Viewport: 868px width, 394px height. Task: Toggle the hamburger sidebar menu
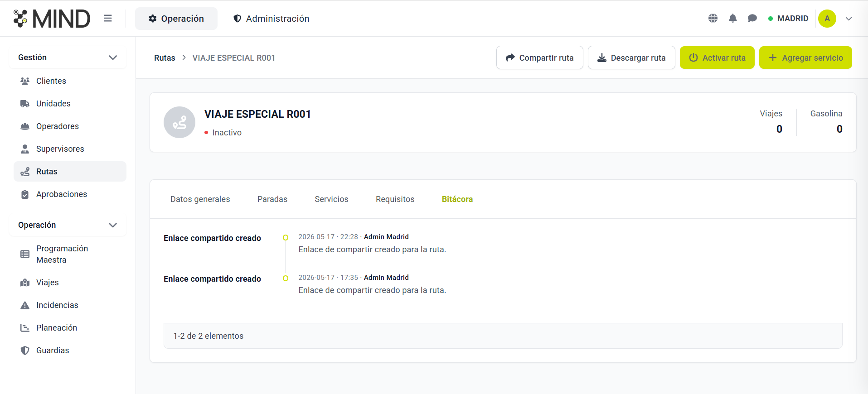108,18
